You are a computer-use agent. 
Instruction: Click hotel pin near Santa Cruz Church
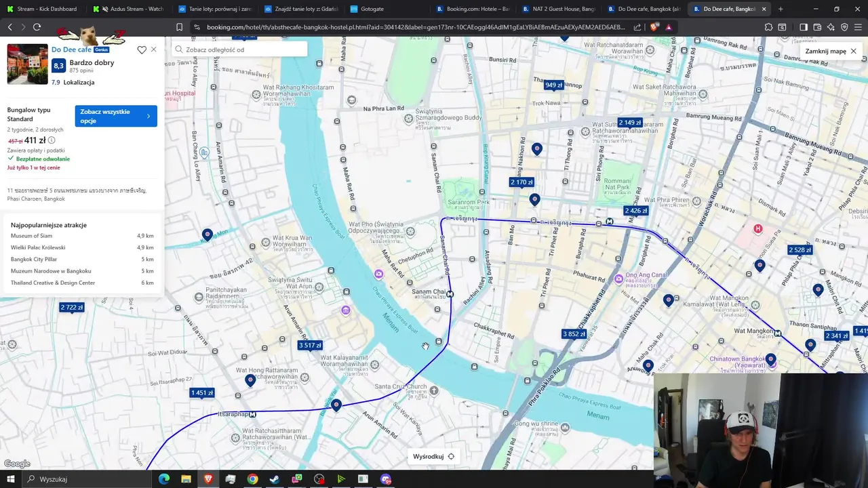point(336,405)
